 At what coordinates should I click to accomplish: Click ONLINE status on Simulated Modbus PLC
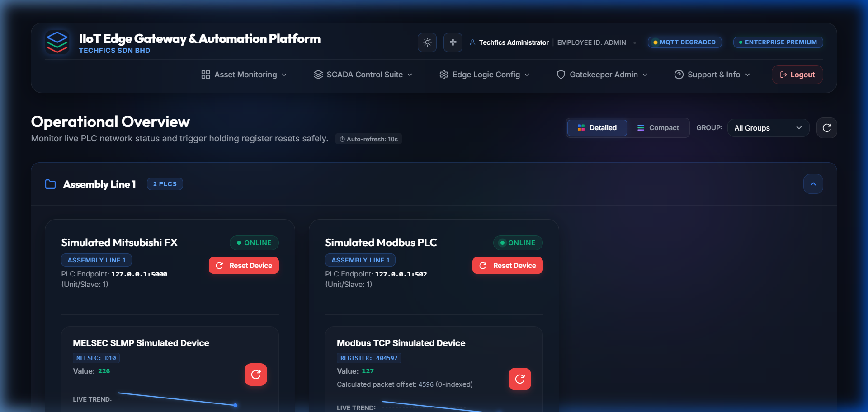(x=518, y=243)
